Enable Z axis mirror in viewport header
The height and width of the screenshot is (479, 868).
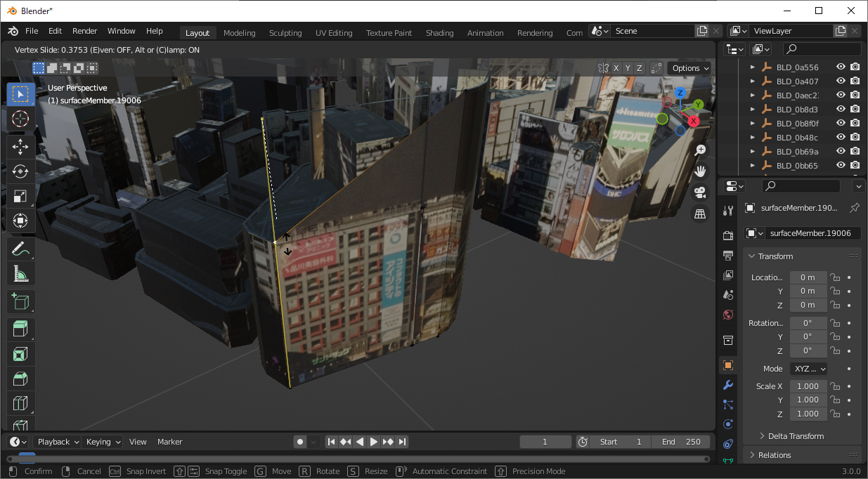[640, 68]
